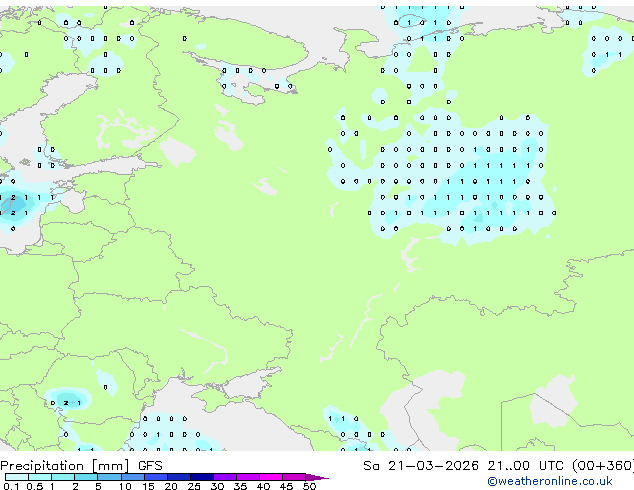Click the above-50 arrow tip of legend
Viewport: 634px width, 490px height.
tap(317, 477)
